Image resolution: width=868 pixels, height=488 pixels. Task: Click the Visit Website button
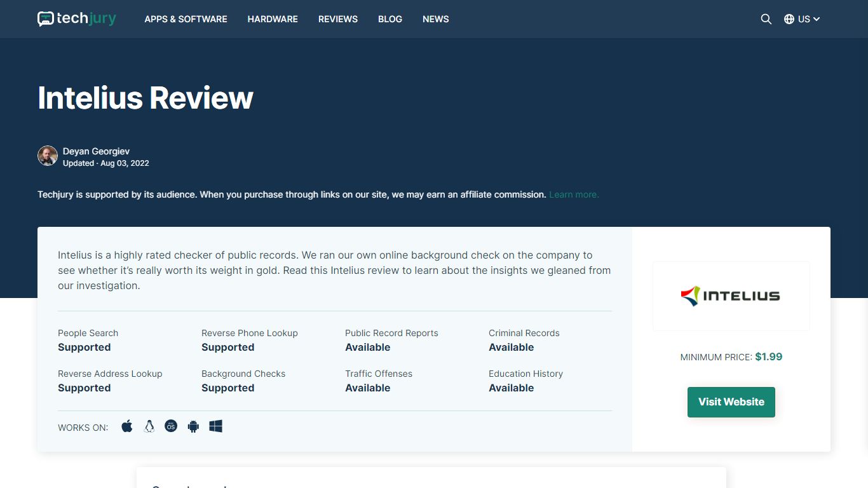pyautogui.click(x=731, y=402)
